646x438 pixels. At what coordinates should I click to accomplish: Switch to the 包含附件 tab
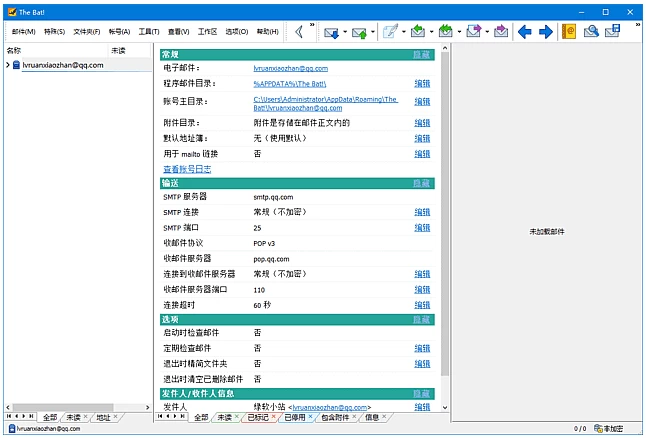click(335, 417)
